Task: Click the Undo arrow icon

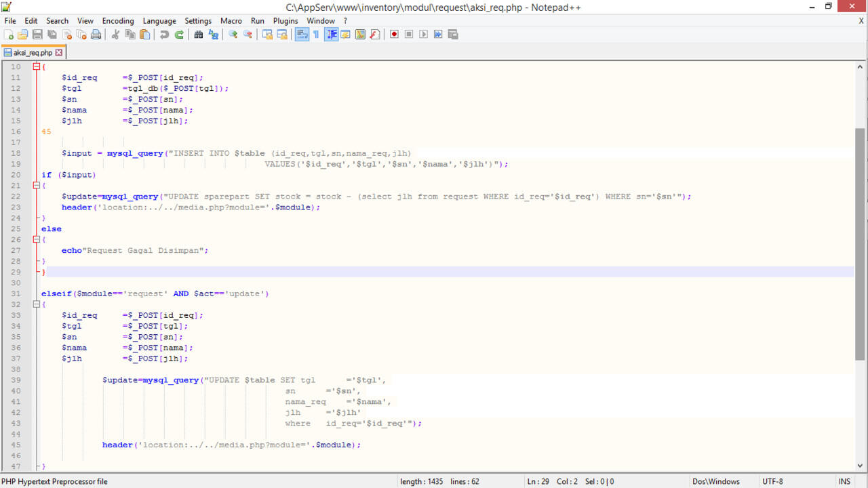Action: [164, 35]
